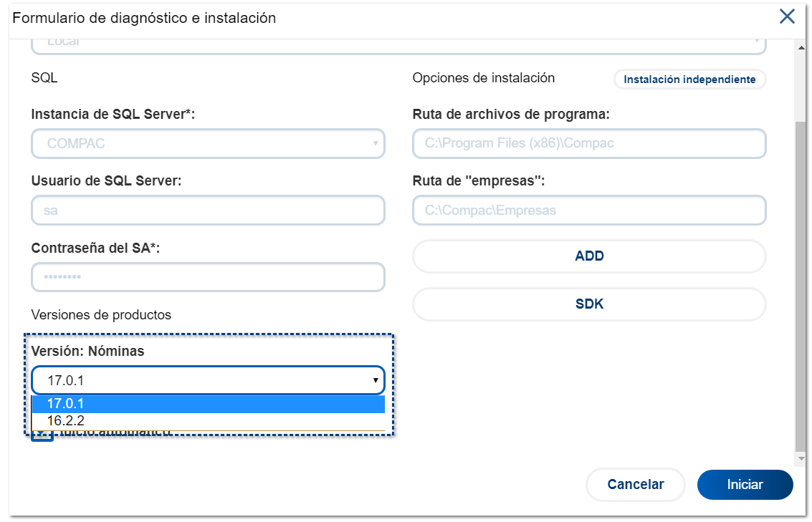The width and height of the screenshot is (812, 522).
Task: Click Cancelar to abort the form
Action: point(635,485)
